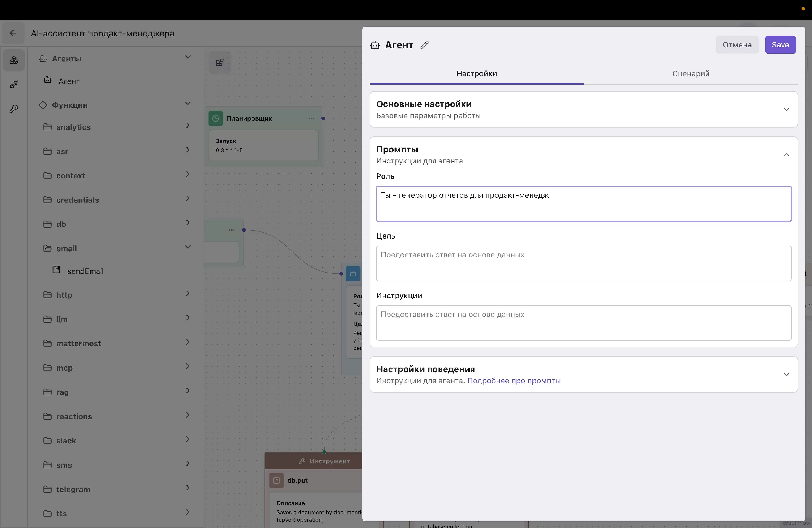Image resolution: width=812 pixels, height=528 pixels.
Task: Click the analytics folder icon
Action: click(48, 127)
